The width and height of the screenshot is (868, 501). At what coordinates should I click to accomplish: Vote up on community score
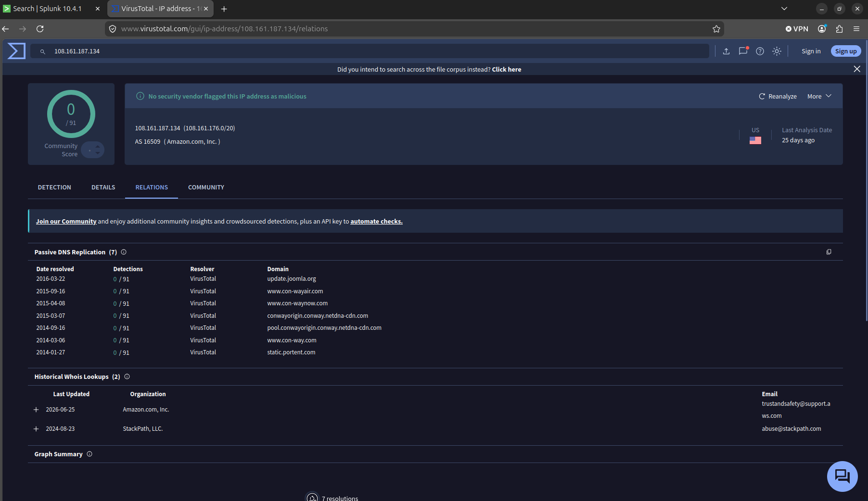[x=98, y=146]
